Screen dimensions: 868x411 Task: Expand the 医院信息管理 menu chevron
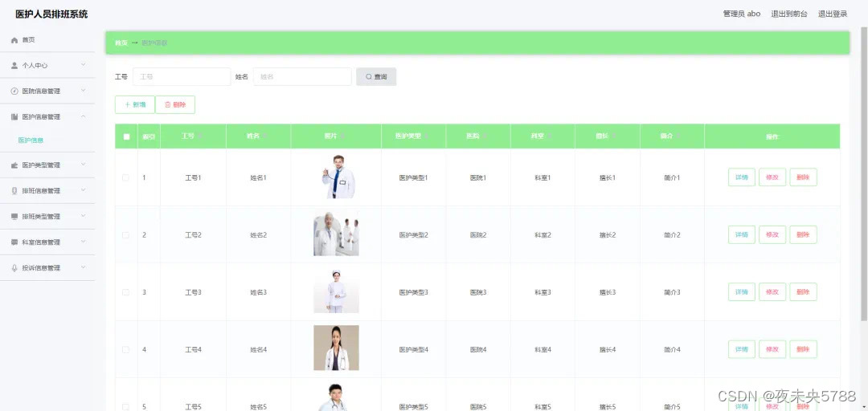coord(83,91)
